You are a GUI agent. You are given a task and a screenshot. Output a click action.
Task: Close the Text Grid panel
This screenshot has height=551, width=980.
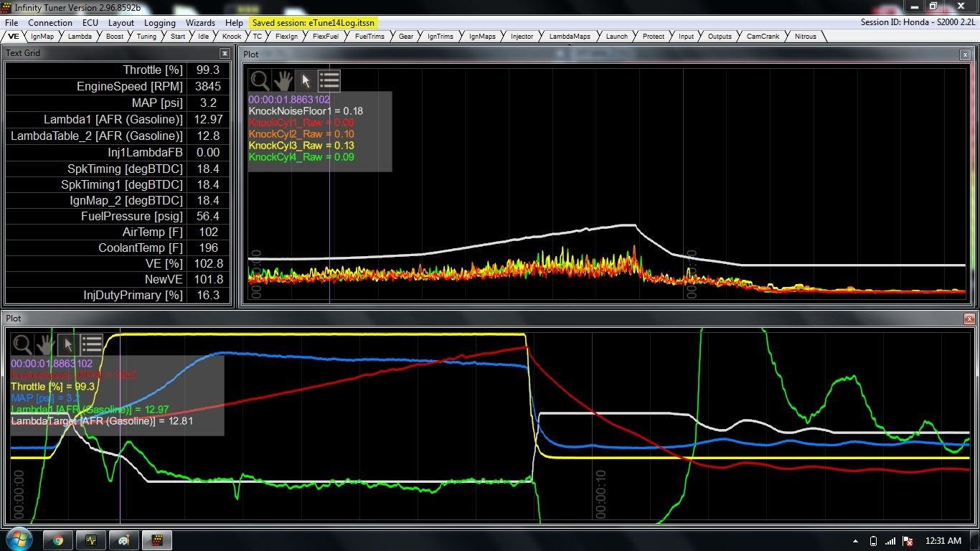[225, 53]
